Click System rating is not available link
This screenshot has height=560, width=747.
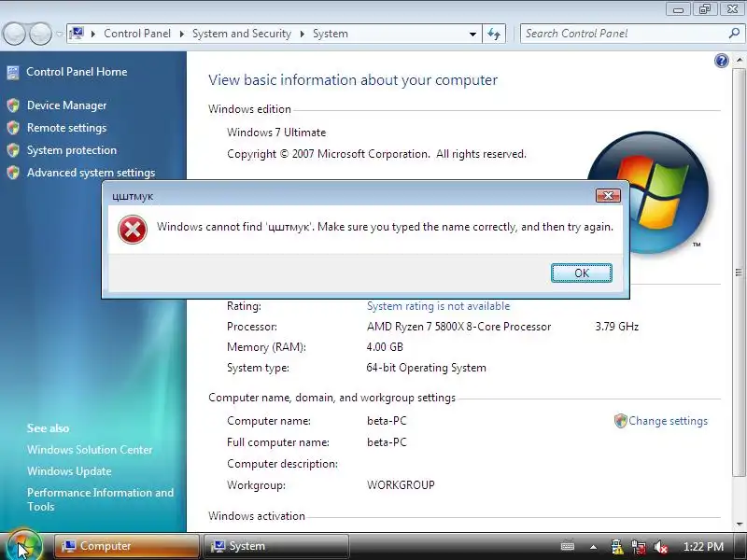click(x=438, y=306)
